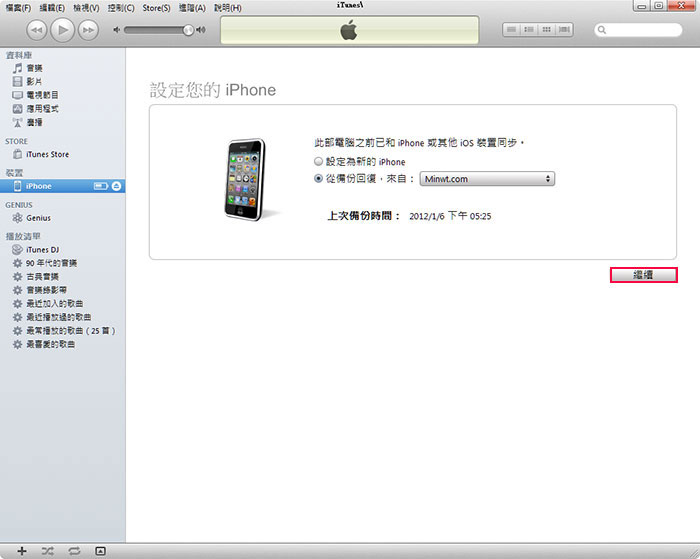Viewport: 700px width, 559px height.
Task: Click the last backup time 2012/1/6 下午 05:25
Action: tap(450, 216)
